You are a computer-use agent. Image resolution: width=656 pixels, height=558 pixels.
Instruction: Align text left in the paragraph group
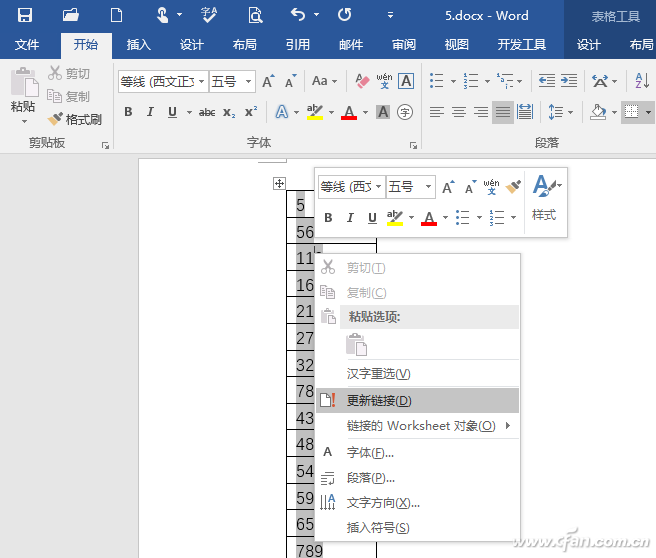[x=436, y=112]
